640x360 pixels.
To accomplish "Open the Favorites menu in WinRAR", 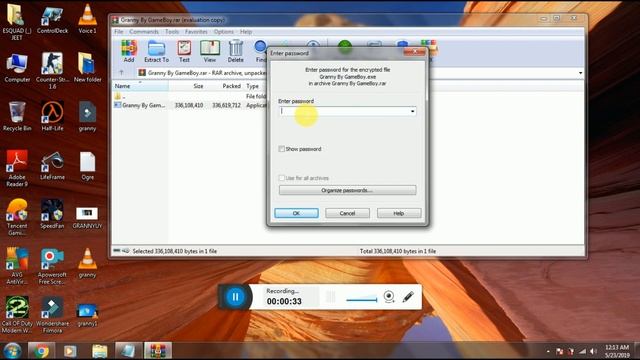I will (196, 32).
